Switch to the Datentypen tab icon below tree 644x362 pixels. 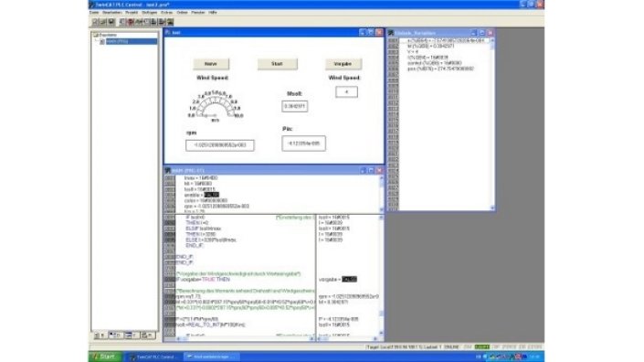point(115,335)
